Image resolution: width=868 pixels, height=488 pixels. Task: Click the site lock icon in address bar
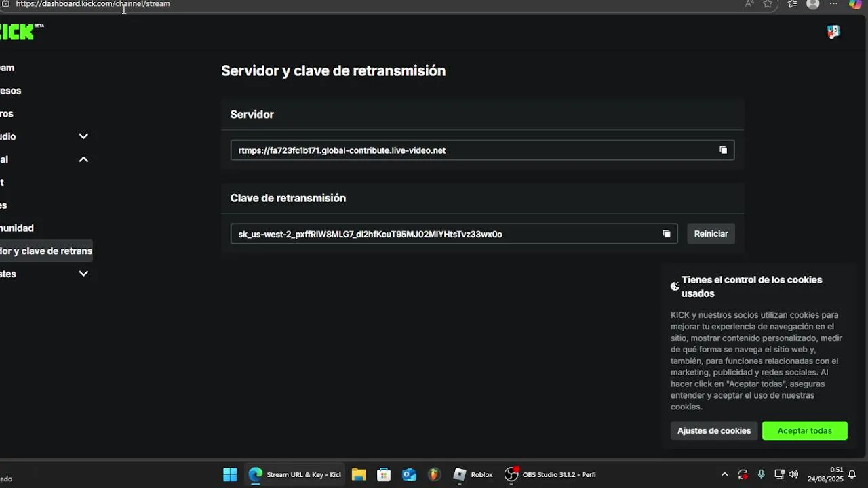[5, 4]
